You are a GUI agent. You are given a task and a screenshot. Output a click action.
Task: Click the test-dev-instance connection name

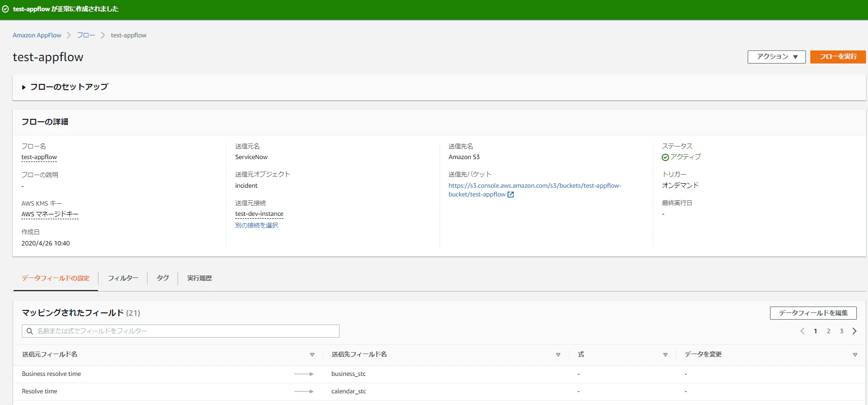point(259,214)
